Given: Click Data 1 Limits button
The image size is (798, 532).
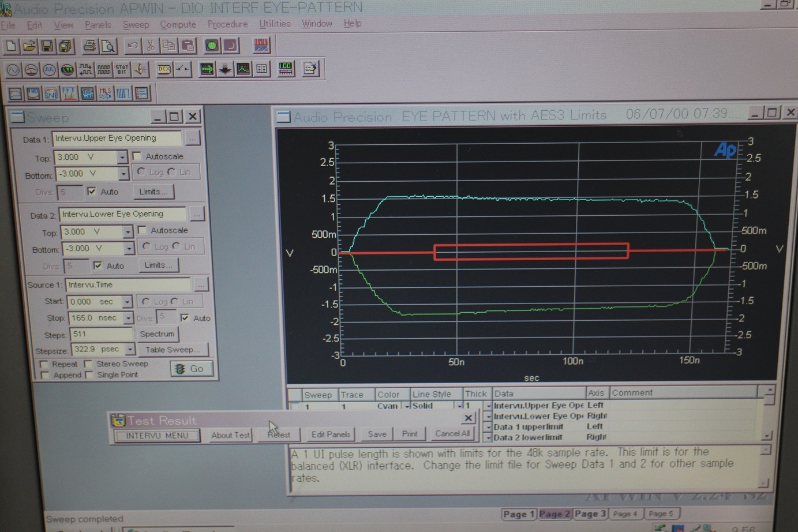Looking at the screenshot, I should coord(153,192).
